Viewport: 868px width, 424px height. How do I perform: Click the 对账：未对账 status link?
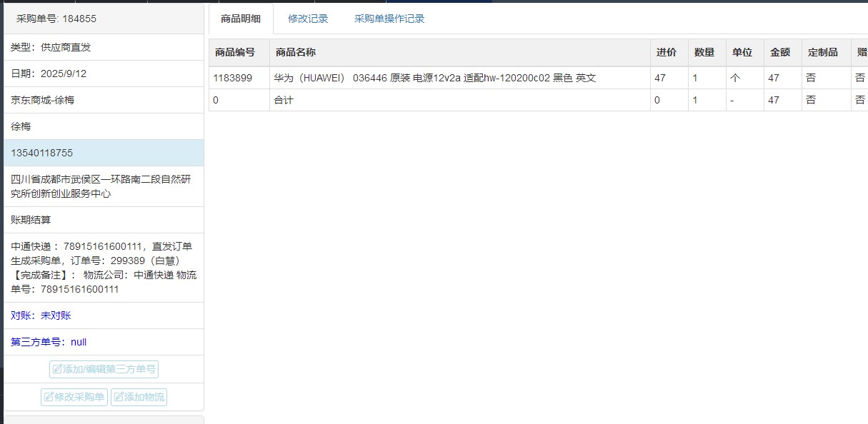pyautogui.click(x=41, y=316)
